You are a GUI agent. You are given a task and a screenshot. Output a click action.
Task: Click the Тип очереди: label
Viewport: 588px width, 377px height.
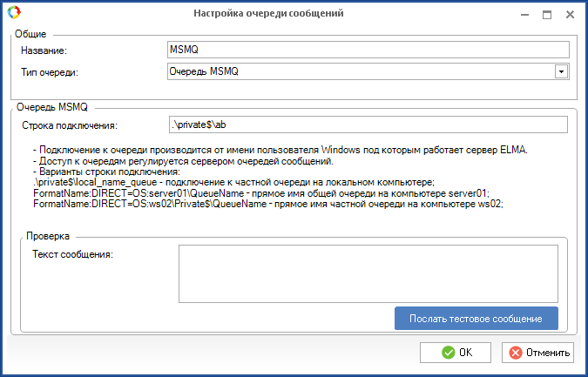50,72
